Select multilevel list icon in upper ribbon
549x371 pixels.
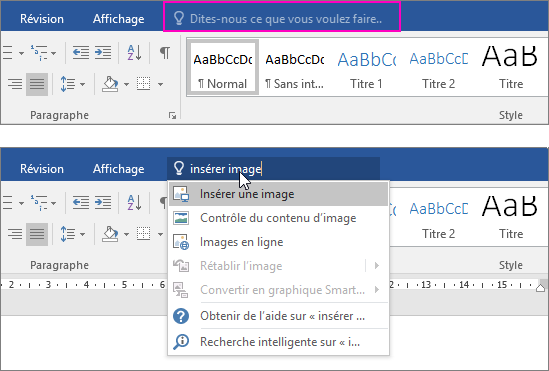pos(39,53)
